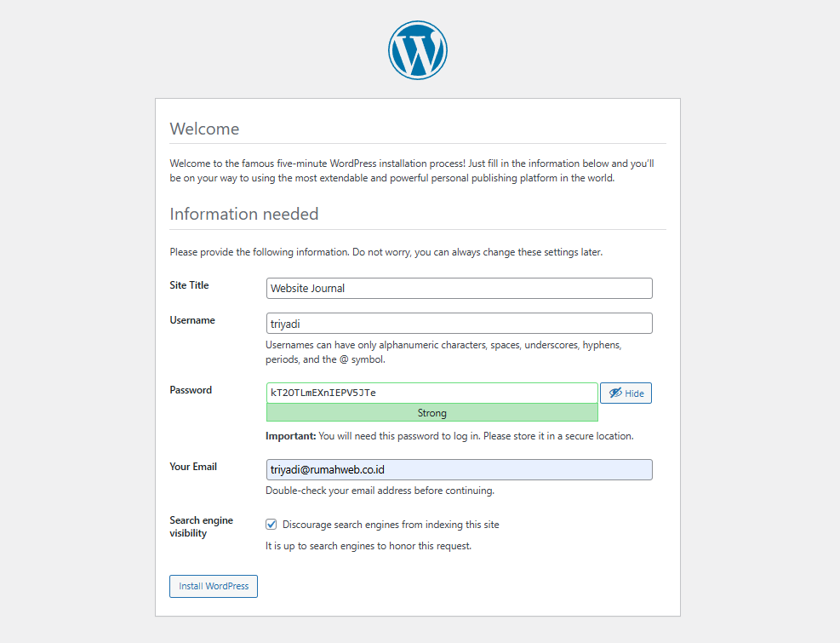Click the WordPress logo at the top

point(418,50)
